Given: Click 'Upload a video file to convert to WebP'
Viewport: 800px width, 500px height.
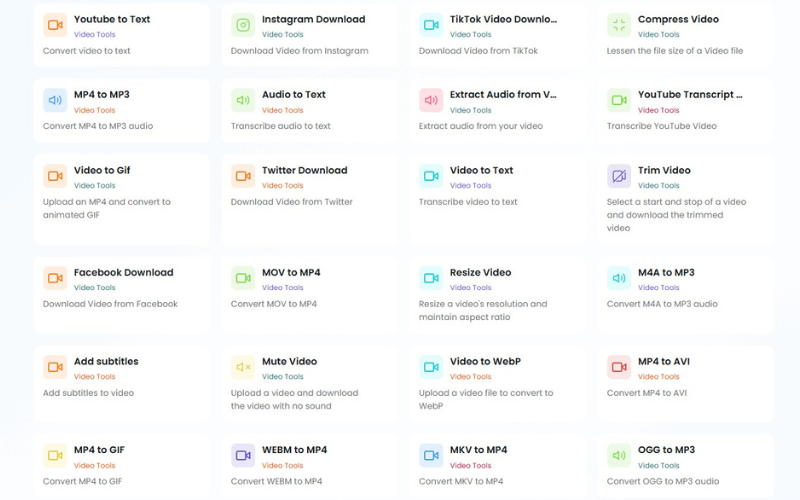Looking at the screenshot, I should 486,399.
